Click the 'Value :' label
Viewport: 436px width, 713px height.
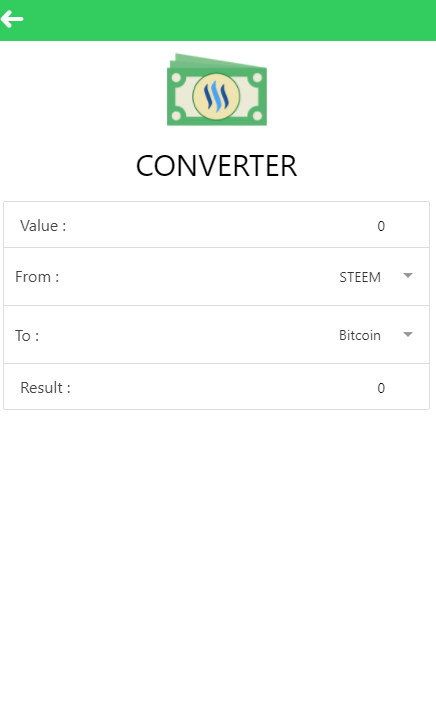(43, 226)
